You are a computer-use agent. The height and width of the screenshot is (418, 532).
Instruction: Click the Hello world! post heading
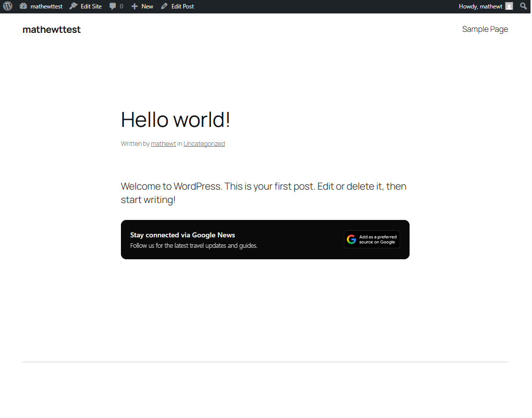click(x=176, y=120)
